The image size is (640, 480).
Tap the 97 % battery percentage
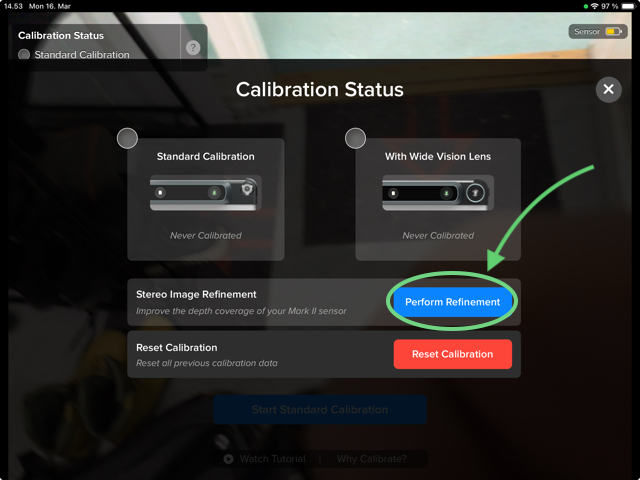coord(610,6)
